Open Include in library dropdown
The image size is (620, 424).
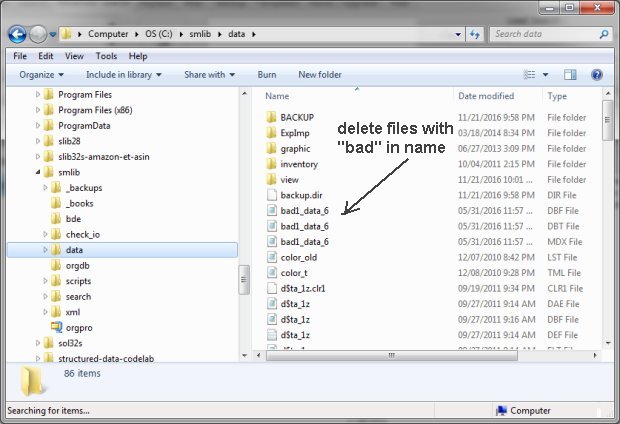(123, 75)
